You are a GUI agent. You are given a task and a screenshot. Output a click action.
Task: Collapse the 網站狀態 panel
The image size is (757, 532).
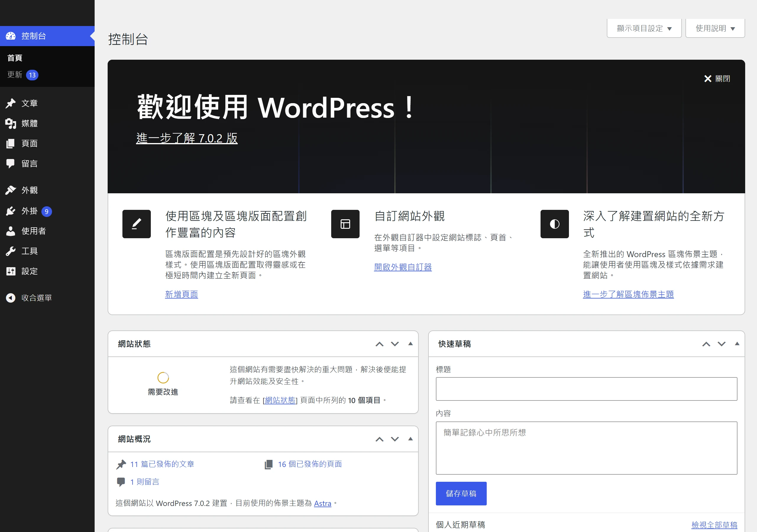coord(410,343)
